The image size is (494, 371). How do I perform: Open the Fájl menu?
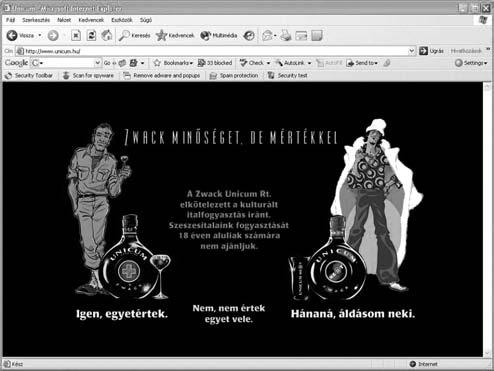(x=10, y=20)
